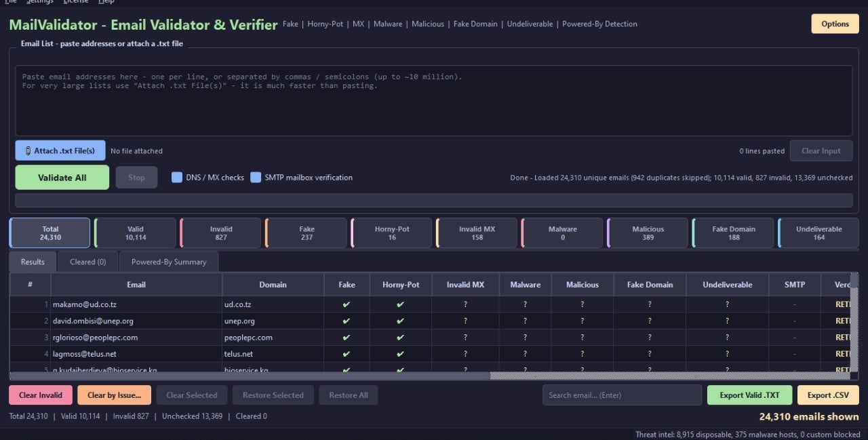This screenshot has height=440, width=868.
Task: Click the ud.co.tz domain cell
Action: 273,304
